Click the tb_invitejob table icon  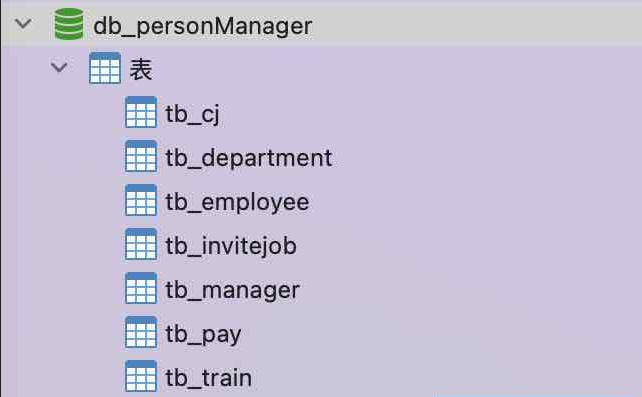click(x=141, y=244)
